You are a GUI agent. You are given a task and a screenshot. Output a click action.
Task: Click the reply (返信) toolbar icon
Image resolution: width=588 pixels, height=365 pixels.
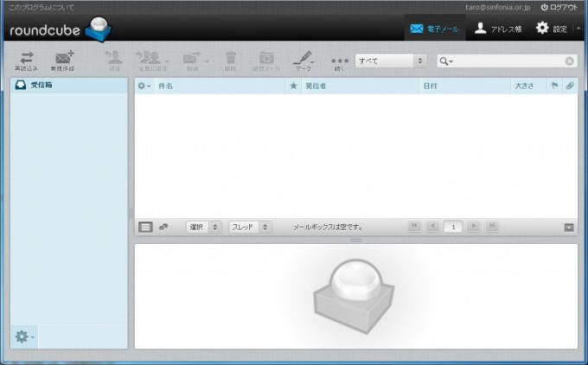pyautogui.click(x=114, y=61)
